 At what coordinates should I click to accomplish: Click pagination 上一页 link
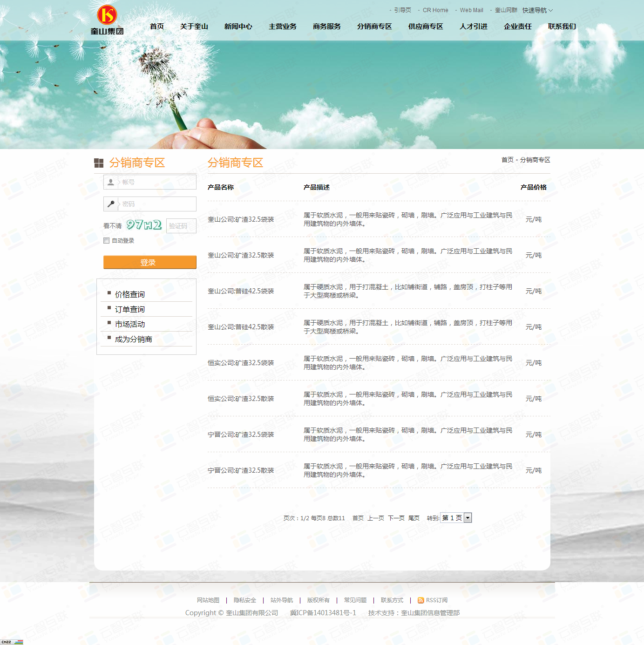[x=376, y=518]
